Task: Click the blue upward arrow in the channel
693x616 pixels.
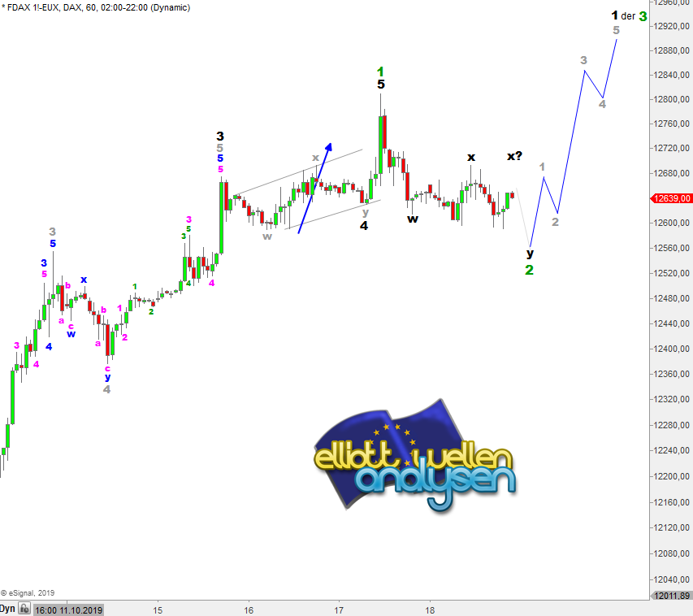Action: pyautogui.click(x=315, y=189)
